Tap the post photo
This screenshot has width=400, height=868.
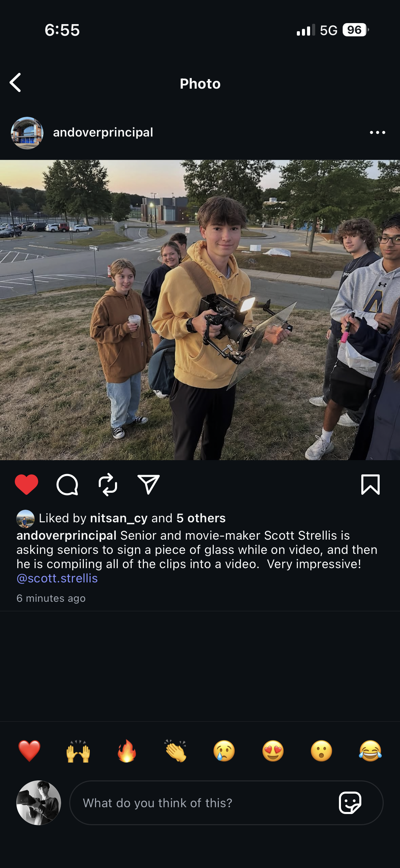200,310
